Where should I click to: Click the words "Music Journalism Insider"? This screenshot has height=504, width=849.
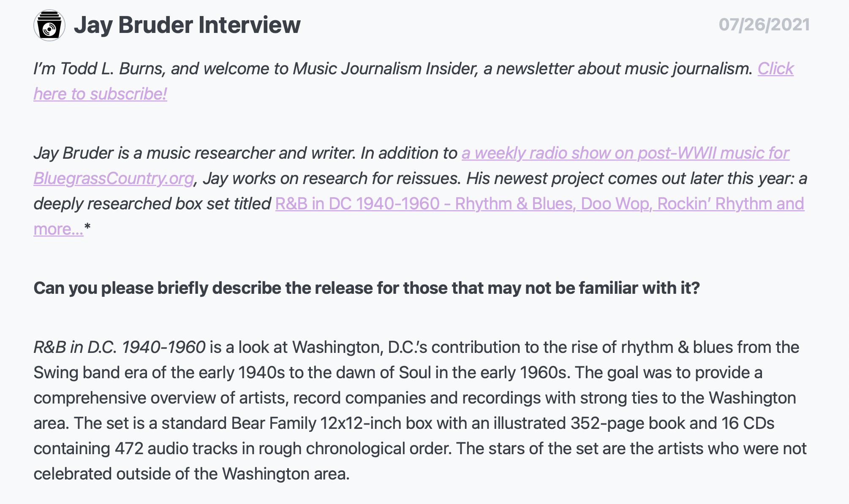(385, 68)
